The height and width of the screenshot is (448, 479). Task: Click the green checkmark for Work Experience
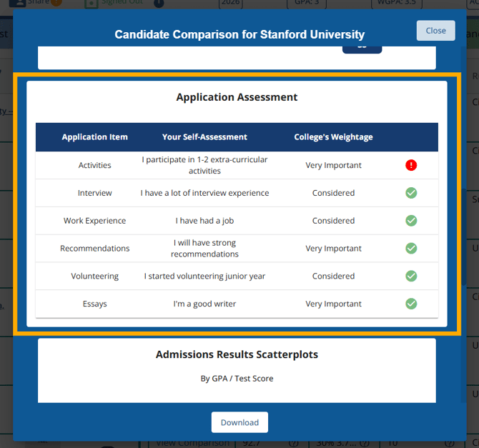point(411,221)
